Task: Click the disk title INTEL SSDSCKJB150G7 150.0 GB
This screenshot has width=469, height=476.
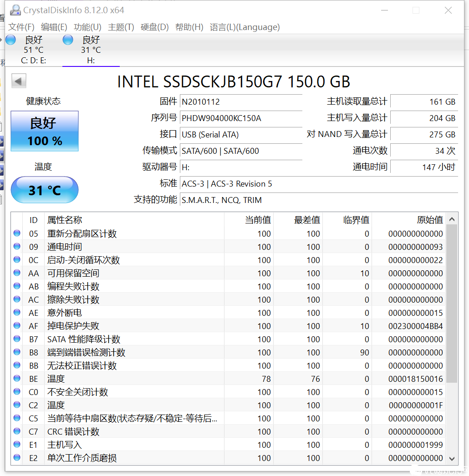Action: 234,81
